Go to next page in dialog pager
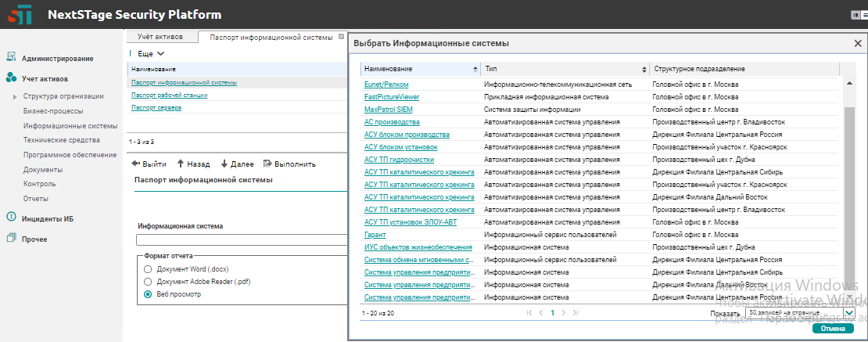 coord(564,312)
